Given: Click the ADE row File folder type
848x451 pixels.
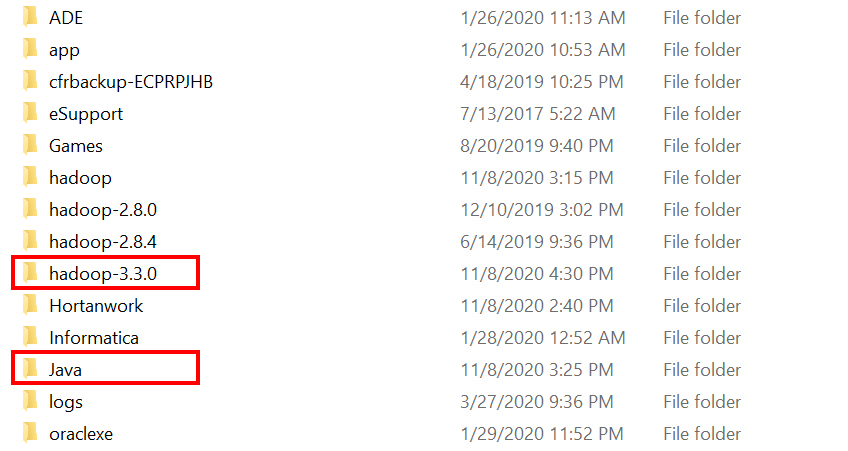Looking at the screenshot, I should (702, 18).
